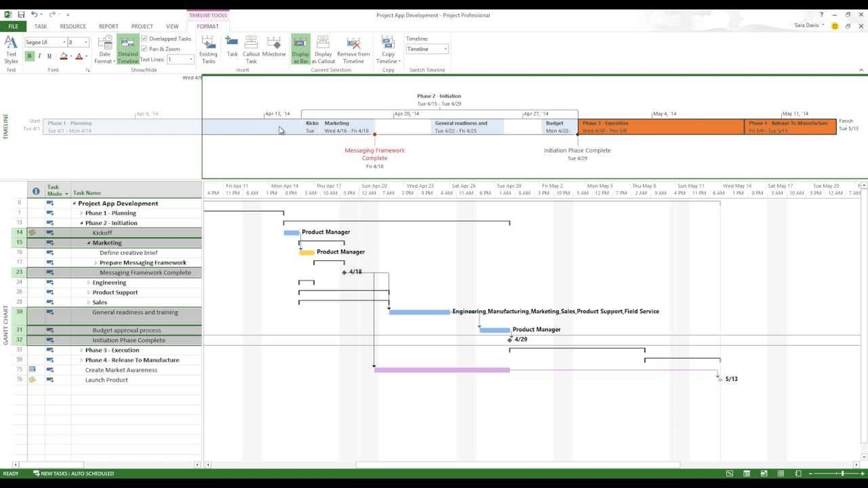Switch to the VIEW ribbon tab
This screenshot has height=488, width=868.
[172, 26]
